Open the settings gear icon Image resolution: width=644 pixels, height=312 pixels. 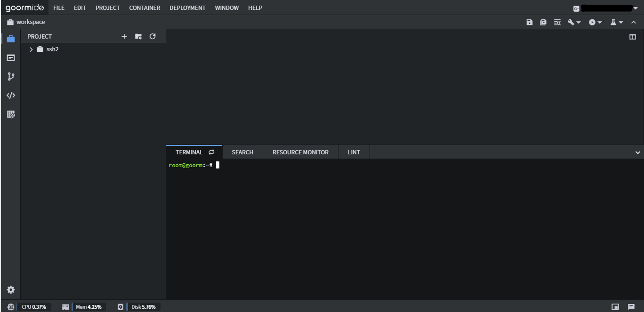pos(11,290)
